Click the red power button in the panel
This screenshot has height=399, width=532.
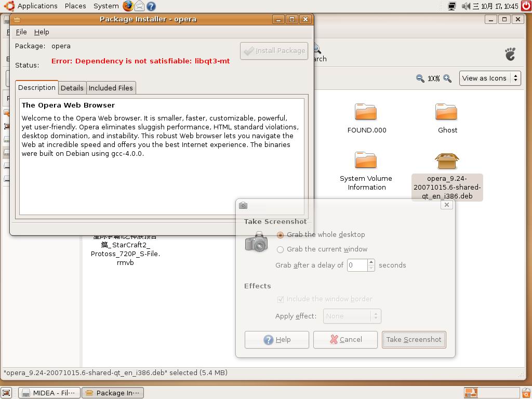point(526,6)
